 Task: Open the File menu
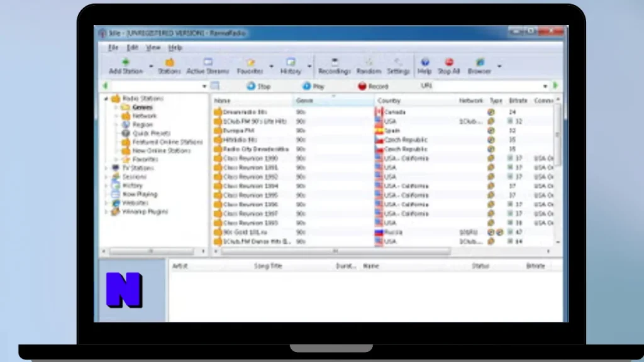tap(113, 48)
